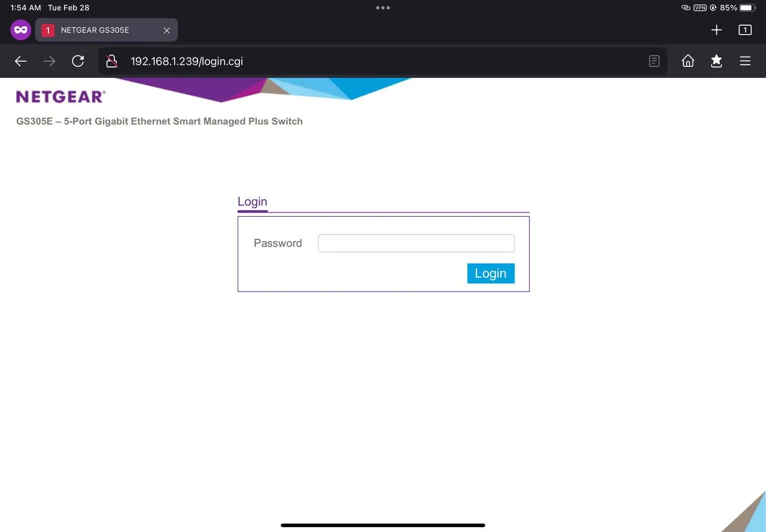The height and width of the screenshot is (532, 766).
Task: Reload the login page
Action: pyautogui.click(x=78, y=61)
